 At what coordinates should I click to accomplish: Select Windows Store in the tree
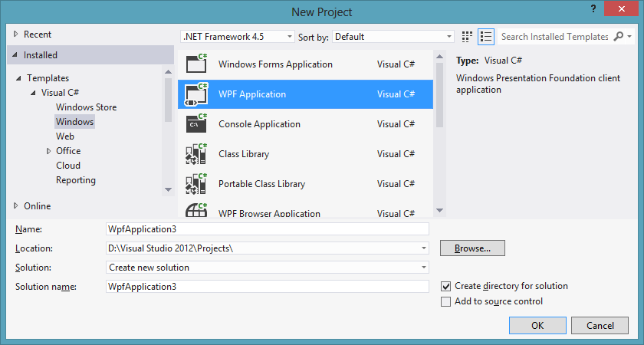pos(86,107)
